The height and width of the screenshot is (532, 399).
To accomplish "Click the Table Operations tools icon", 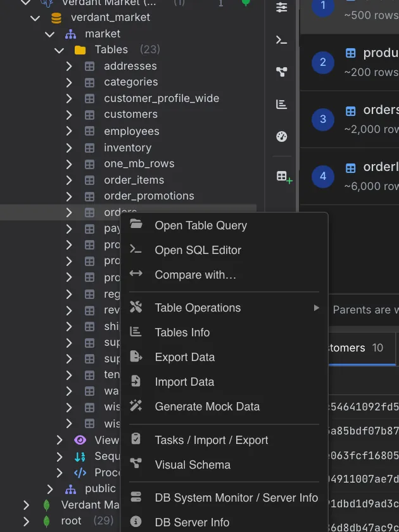I will tap(136, 307).
